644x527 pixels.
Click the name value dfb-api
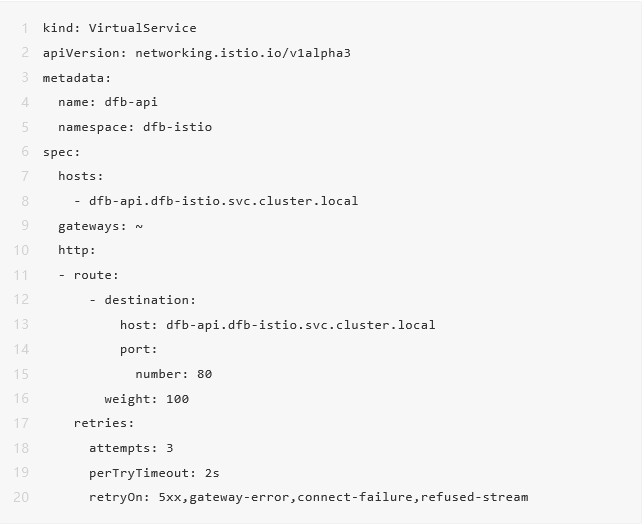click(x=131, y=102)
